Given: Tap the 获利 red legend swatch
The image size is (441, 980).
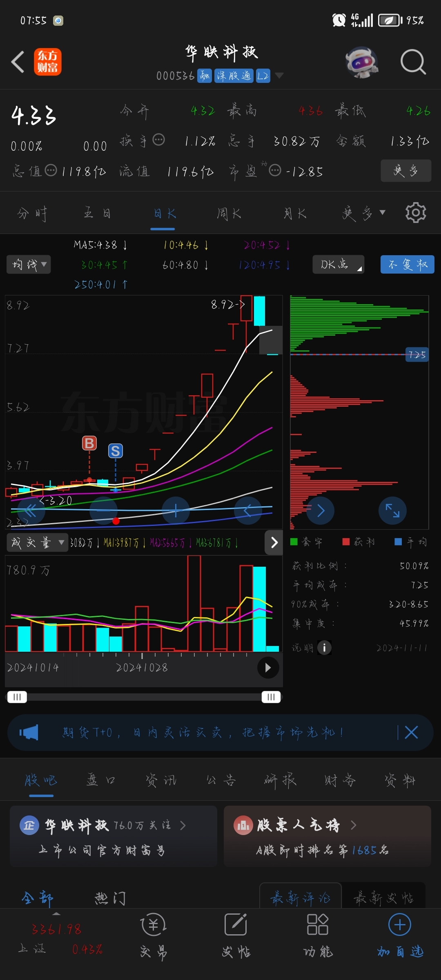Looking at the screenshot, I should click(346, 542).
